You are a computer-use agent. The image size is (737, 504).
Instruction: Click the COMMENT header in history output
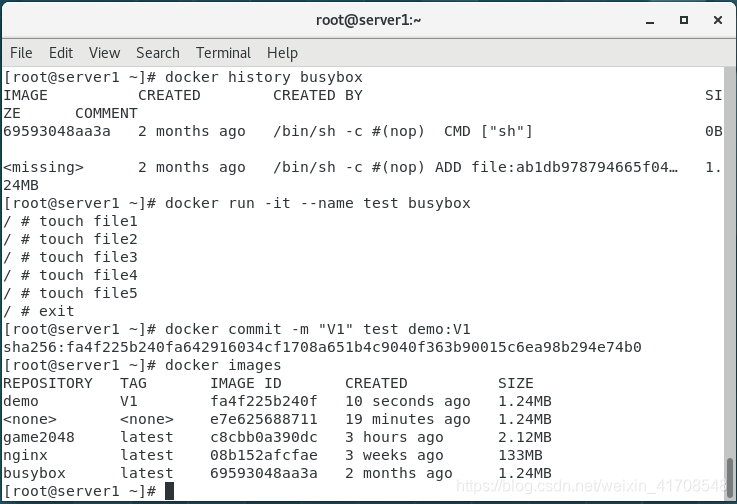click(x=106, y=113)
